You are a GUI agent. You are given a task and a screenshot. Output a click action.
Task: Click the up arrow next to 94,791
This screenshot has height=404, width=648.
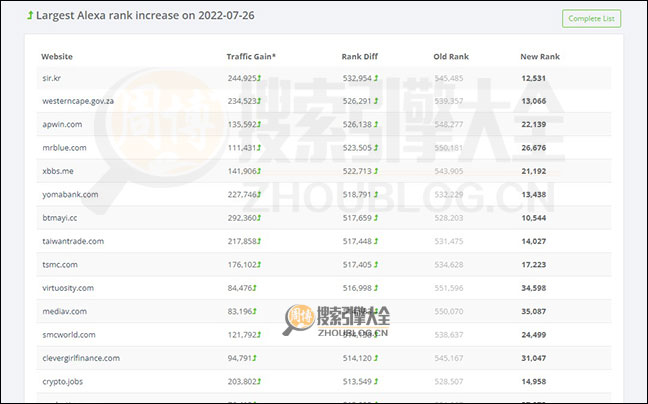(x=255, y=358)
